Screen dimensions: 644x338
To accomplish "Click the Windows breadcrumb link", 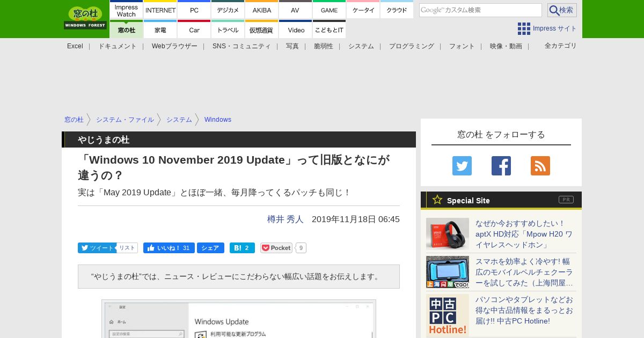I will [218, 120].
